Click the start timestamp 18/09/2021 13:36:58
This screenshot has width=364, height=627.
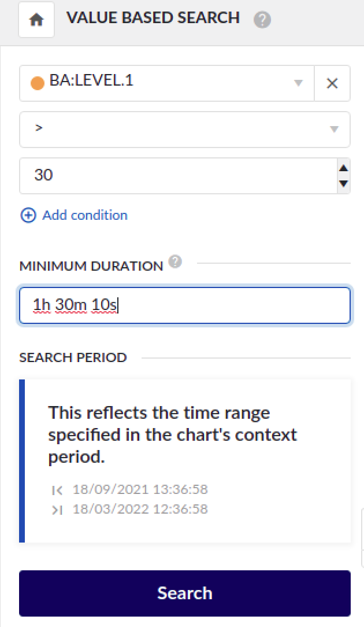click(140, 489)
